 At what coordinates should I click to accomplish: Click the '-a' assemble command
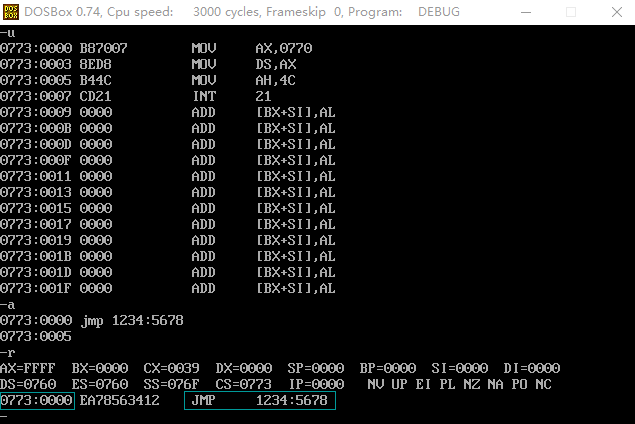click(x=8, y=305)
